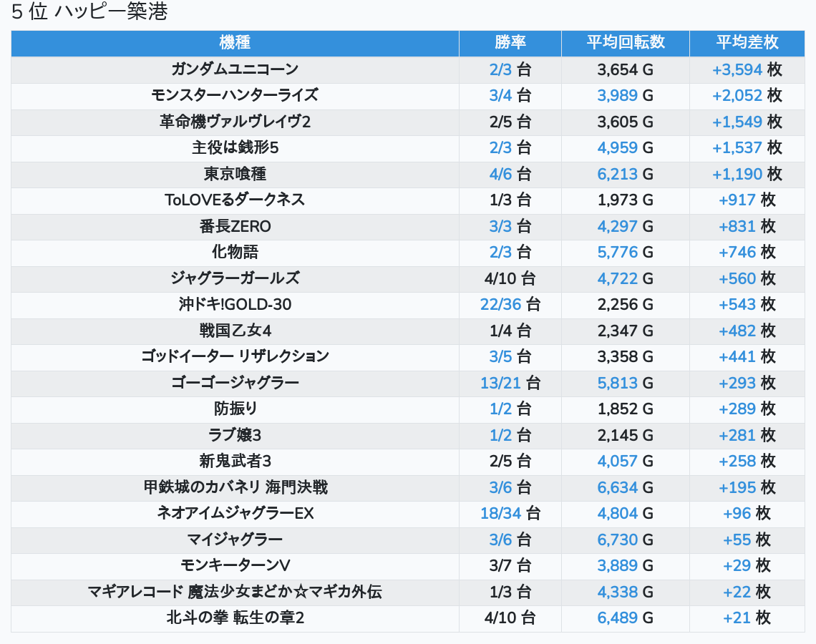Click the 革命機ヴァルヴレイヴ2 machine name
The image size is (816, 644).
(x=235, y=122)
